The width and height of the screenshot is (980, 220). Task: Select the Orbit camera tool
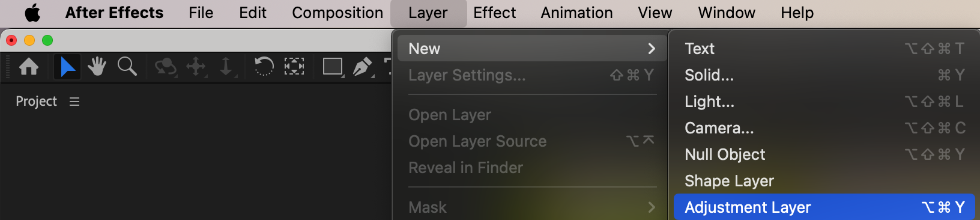pyautogui.click(x=165, y=67)
